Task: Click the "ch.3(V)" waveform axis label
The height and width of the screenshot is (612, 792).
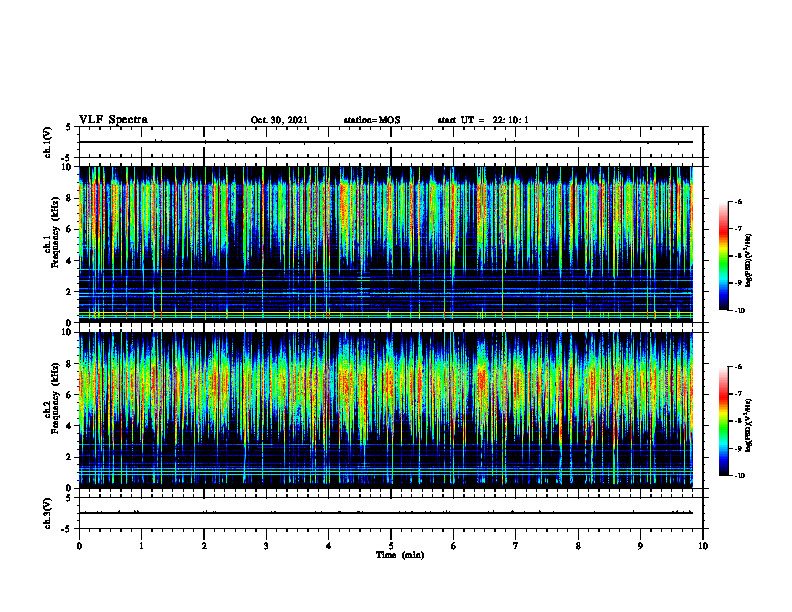Action: (48, 513)
